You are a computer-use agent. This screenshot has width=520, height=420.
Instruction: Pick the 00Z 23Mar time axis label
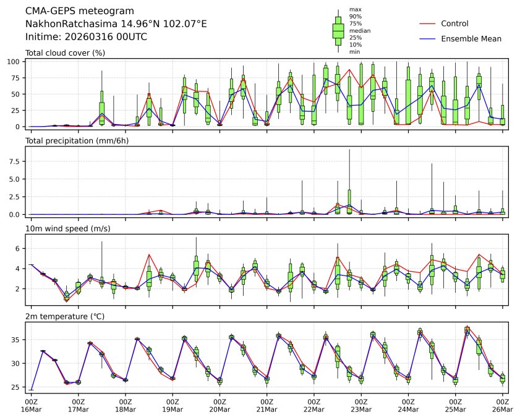361,405
